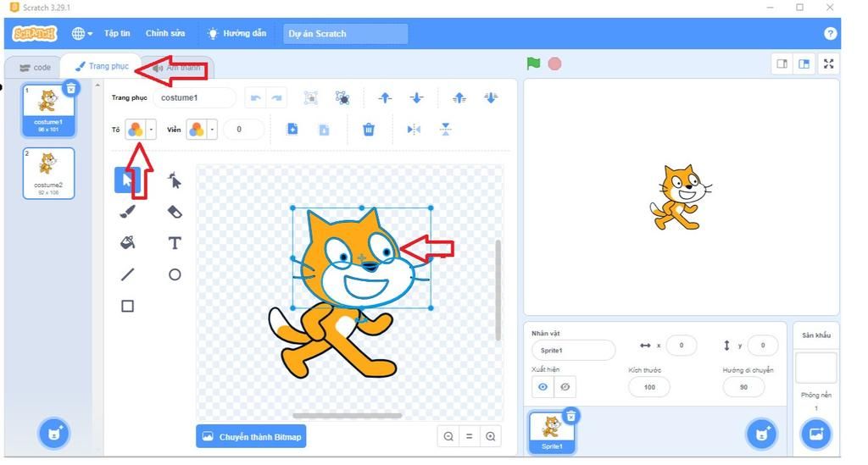Viewport: 868px width, 465px height.
Task: Select the Rectangle tool
Action: tap(127, 306)
